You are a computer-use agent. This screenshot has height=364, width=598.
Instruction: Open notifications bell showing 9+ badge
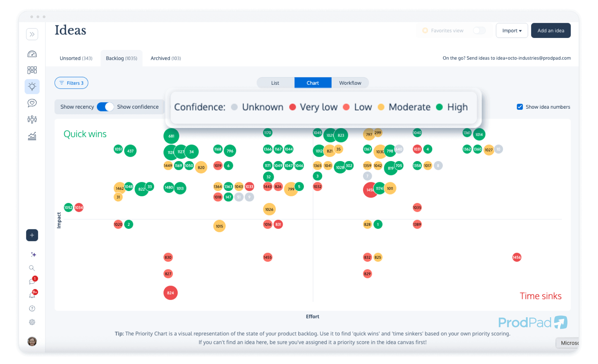tap(32, 295)
